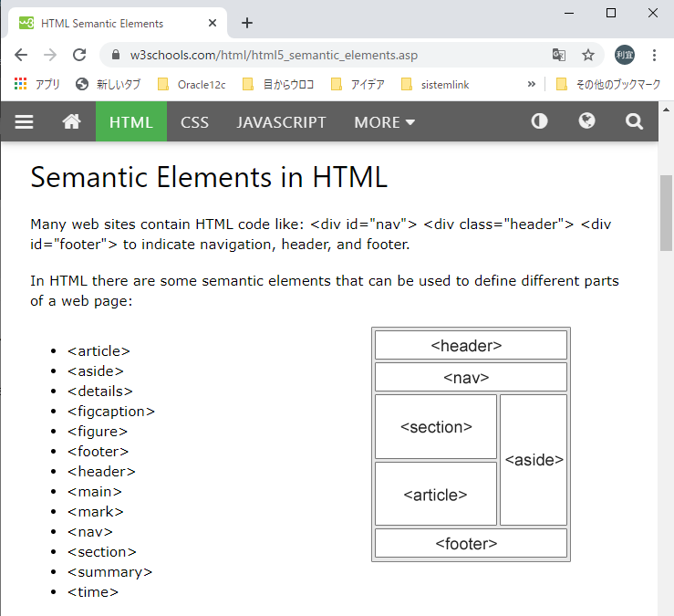674x616 pixels.
Task: Click the <footer> box in diagram
Action: (471, 543)
